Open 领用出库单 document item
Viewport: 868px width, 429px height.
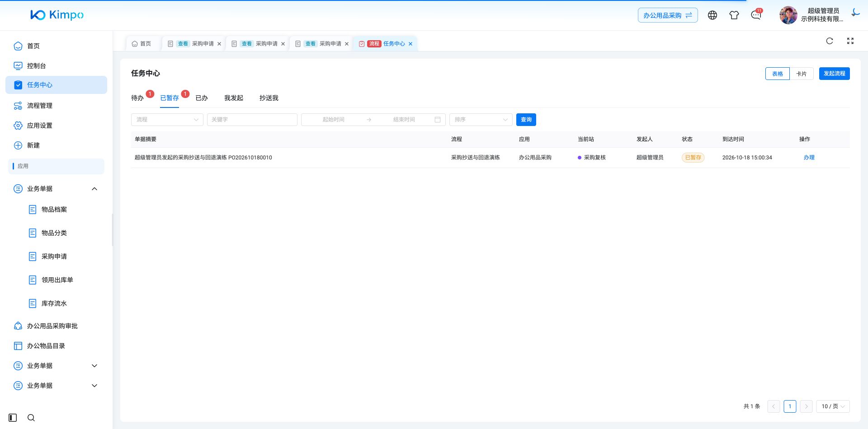56,280
